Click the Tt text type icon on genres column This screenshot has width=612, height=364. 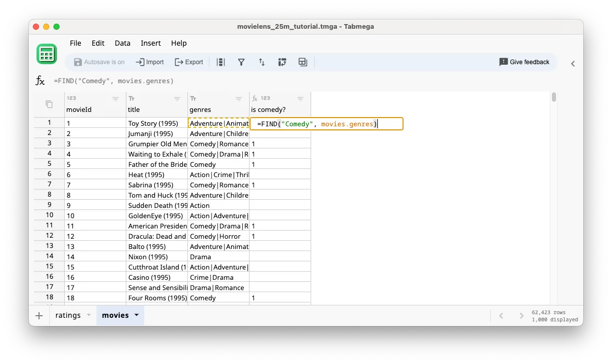193,98
